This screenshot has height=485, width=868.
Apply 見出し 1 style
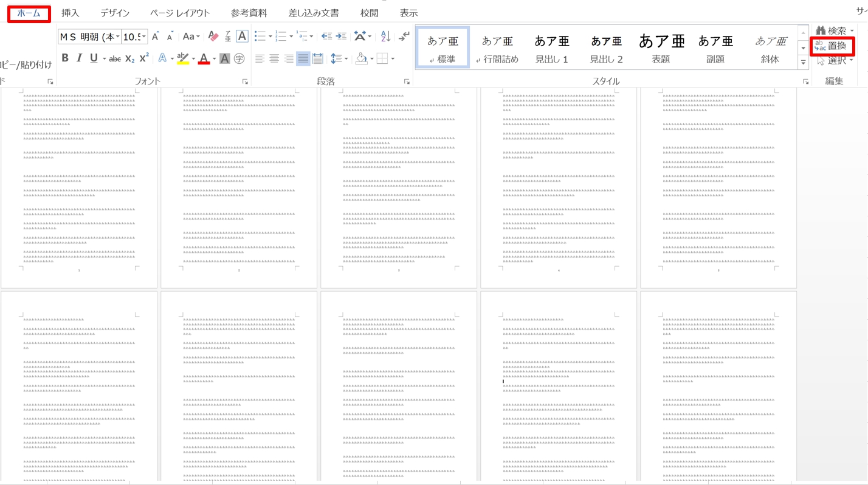551,47
